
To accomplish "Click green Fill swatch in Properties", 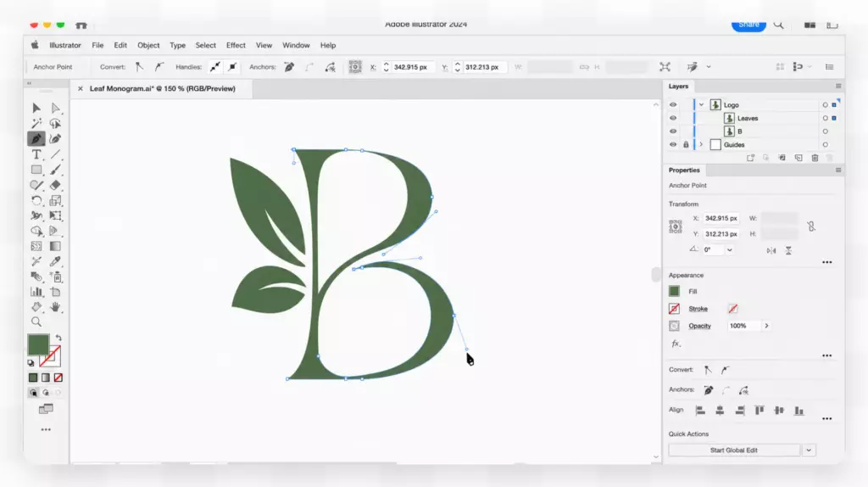I will click(x=674, y=291).
